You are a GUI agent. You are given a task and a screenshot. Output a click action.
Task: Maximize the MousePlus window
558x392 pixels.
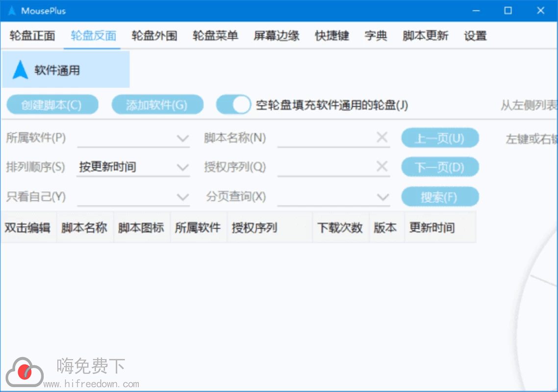508,11
